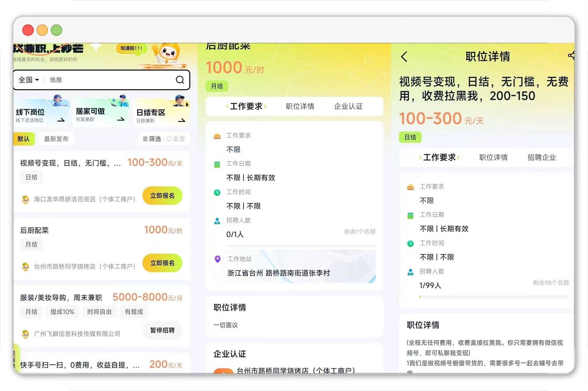Click the 工作地址 map card
588x391 pixels.
pyautogui.click(x=295, y=266)
